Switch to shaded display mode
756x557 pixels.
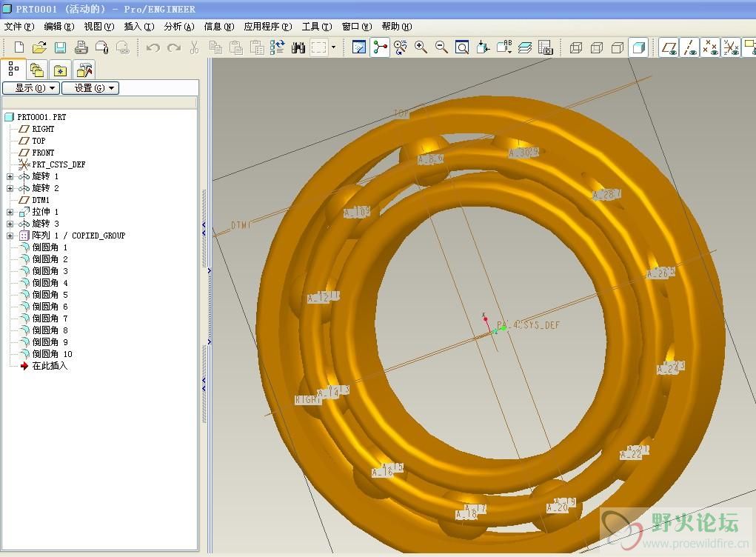pos(638,47)
